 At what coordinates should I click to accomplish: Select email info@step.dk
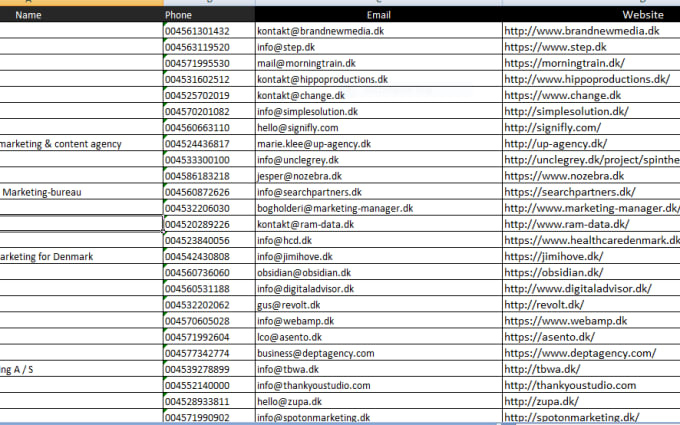(x=286, y=47)
